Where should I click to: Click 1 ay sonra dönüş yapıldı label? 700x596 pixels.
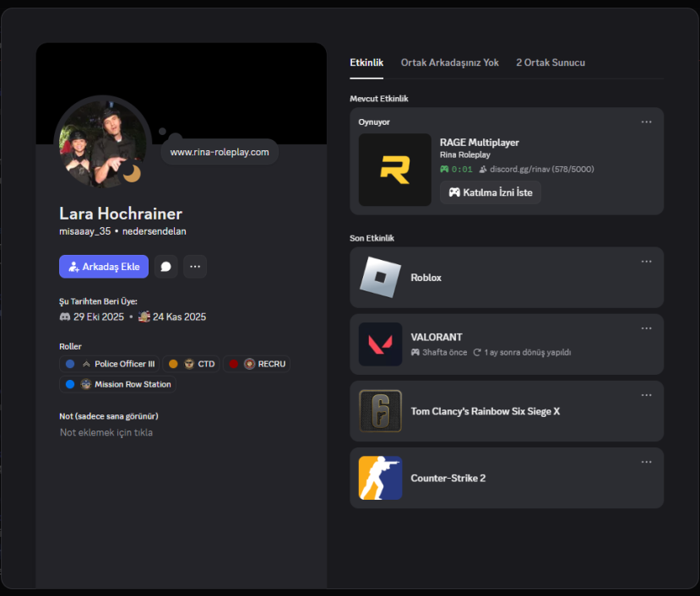[528, 352]
